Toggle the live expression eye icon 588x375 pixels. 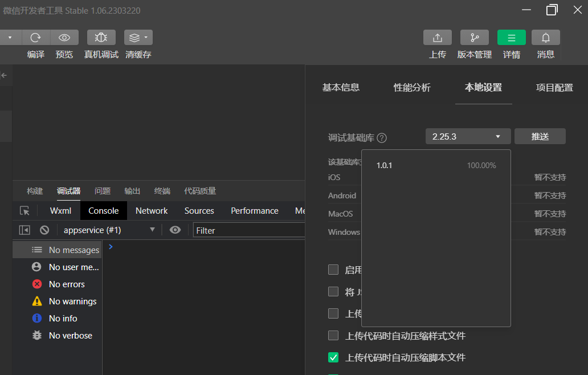(x=175, y=230)
